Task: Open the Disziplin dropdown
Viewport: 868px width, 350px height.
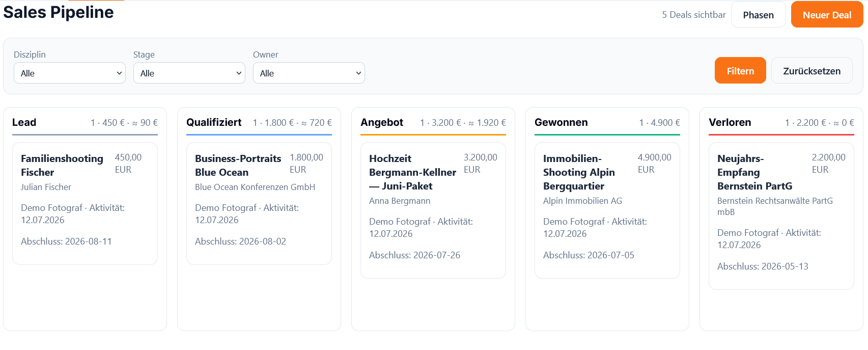Action: pos(70,73)
